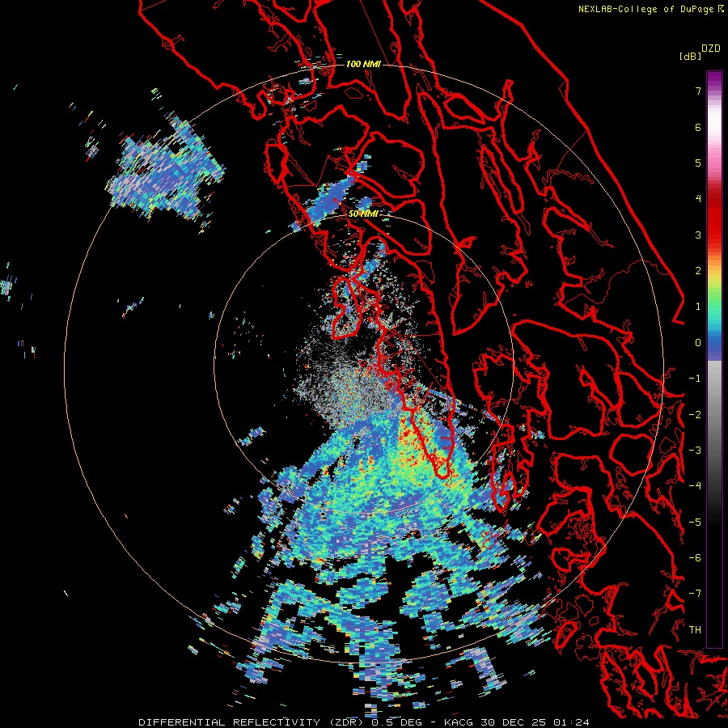Click the 2 dB value on color scale

pyautogui.click(x=698, y=271)
